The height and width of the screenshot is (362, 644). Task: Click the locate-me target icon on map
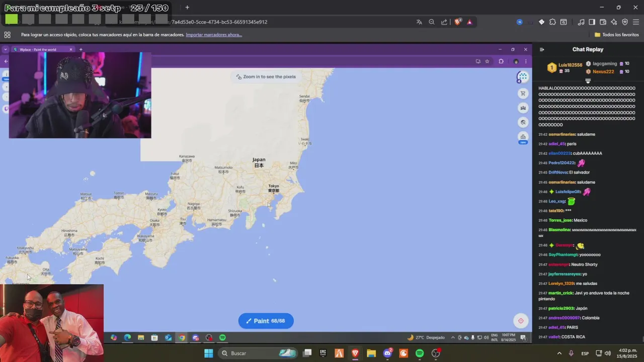click(x=521, y=321)
